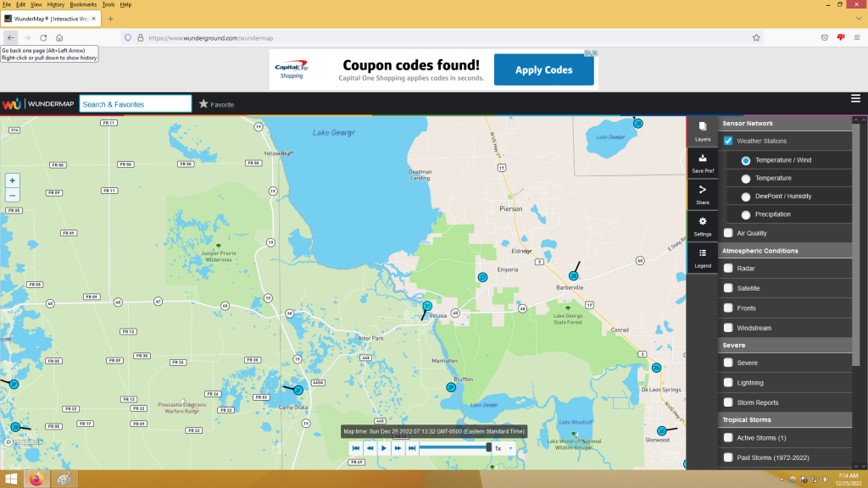Select weather station marker above Camp Ocala
This screenshot has width=868, height=488.
tap(298, 390)
